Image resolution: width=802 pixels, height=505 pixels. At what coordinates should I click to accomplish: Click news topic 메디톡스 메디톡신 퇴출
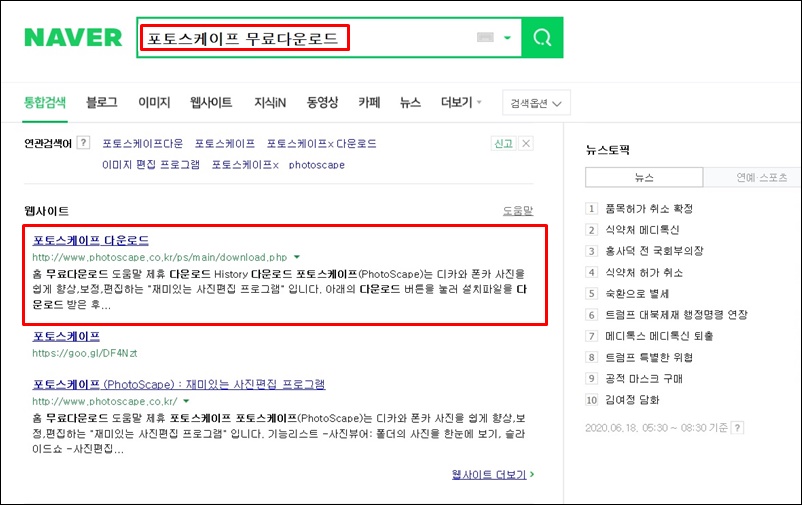click(x=659, y=336)
